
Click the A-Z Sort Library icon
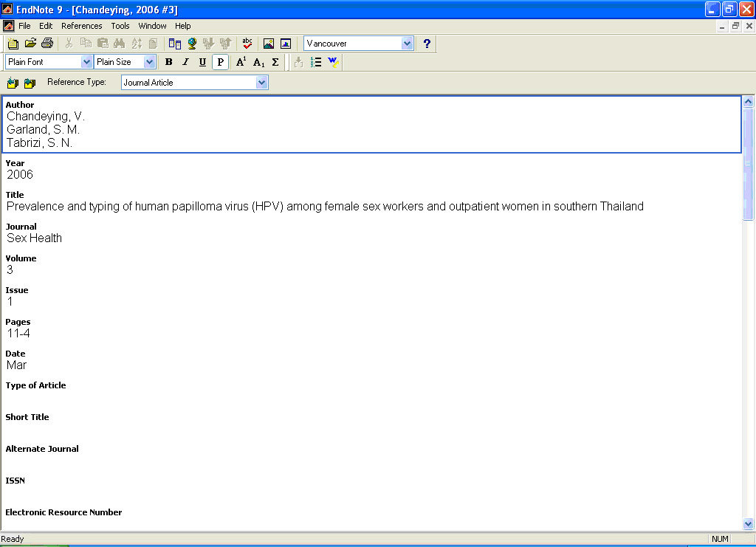pos(137,44)
